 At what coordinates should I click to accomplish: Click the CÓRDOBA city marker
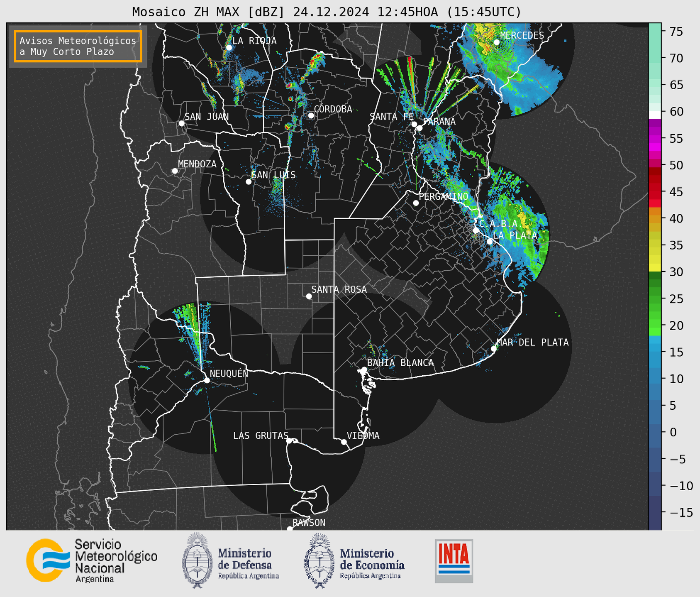click(311, 115)
